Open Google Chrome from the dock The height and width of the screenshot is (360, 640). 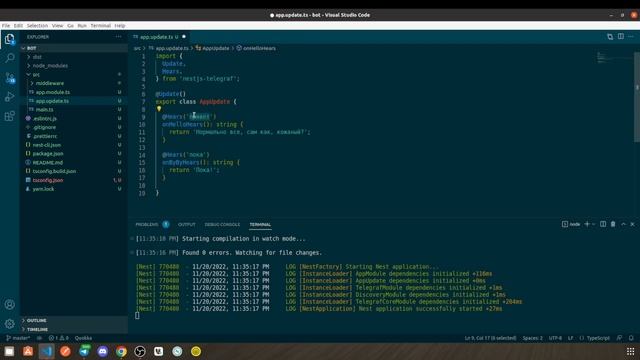(121, 351)
